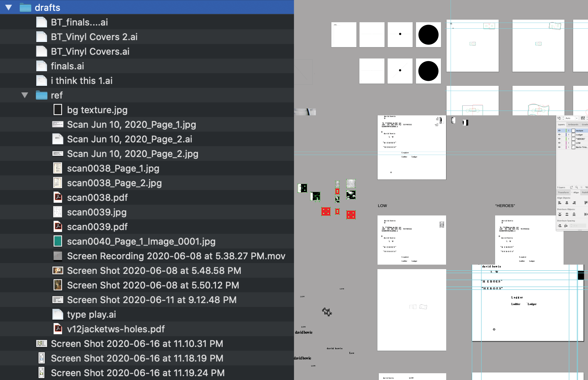Select type play.ai file icon
This screenshot has height=380, width=588.
pos(58,314)
